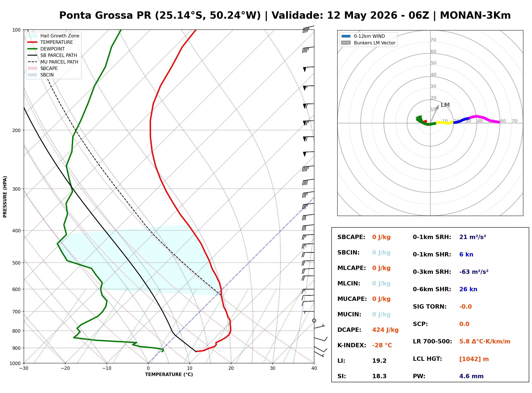The width and height of the screenshot is (532, 393).
Task: Click the light blue SBCIN legend swatch
Action: click(x=32, y=75)
